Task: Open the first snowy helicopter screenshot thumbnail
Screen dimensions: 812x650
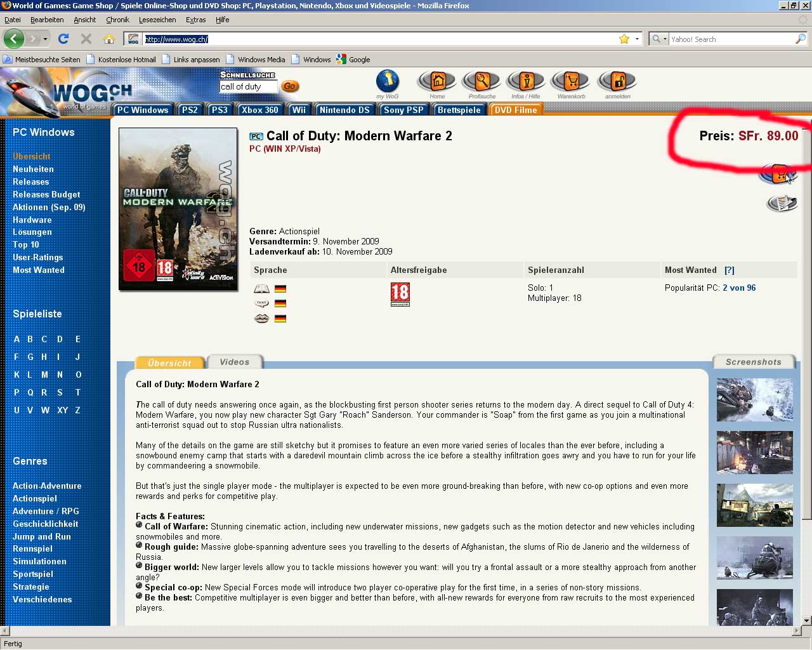Action: coord(755,400)
